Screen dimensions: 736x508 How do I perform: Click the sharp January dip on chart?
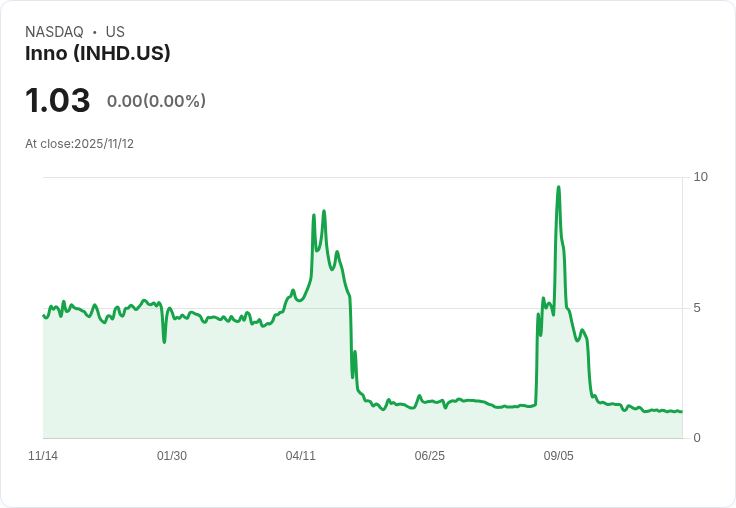[x=164, y=342]
